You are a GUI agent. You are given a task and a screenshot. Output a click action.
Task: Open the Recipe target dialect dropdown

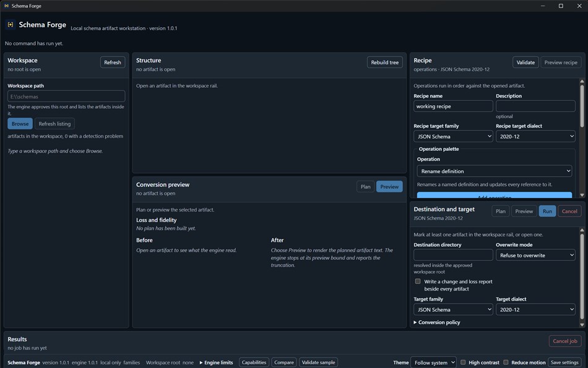pos(535,137)
